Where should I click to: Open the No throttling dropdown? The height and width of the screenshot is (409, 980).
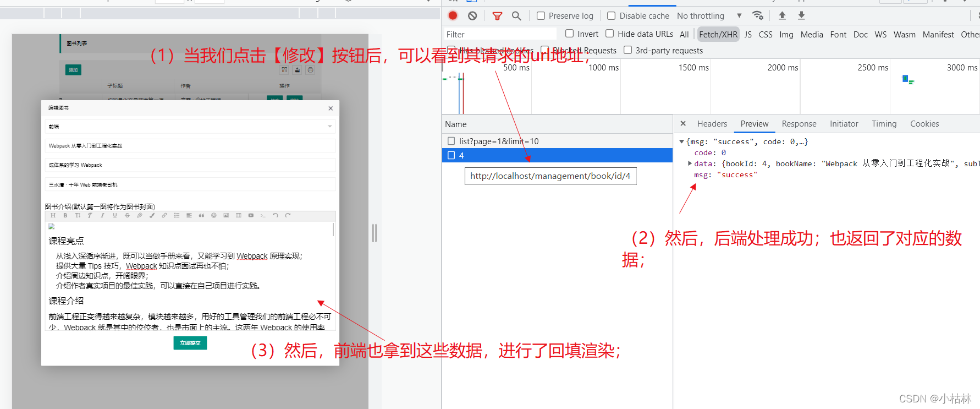click(x=709, y=16)
